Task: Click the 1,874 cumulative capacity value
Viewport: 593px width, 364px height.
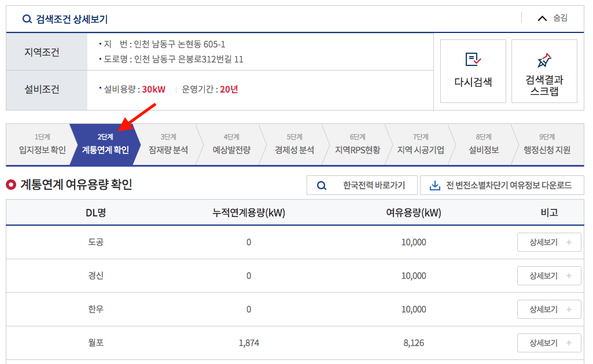Action: coord(249,343)
